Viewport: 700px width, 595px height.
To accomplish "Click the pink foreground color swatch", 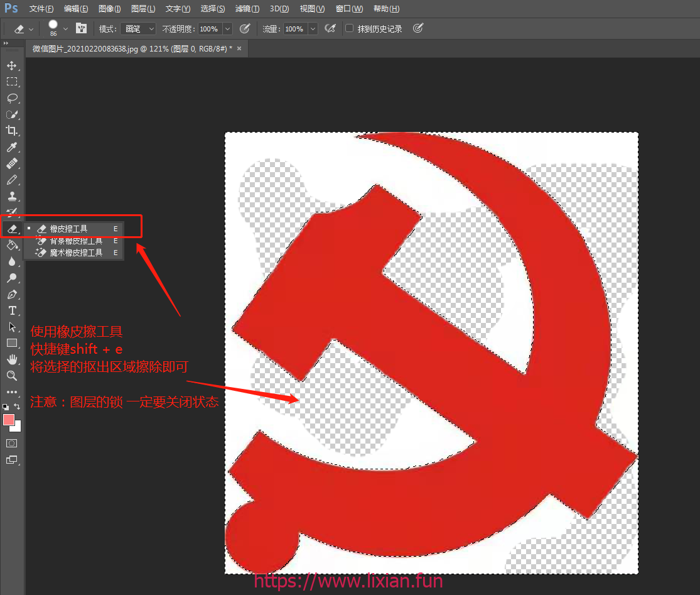I will point(9,420).
